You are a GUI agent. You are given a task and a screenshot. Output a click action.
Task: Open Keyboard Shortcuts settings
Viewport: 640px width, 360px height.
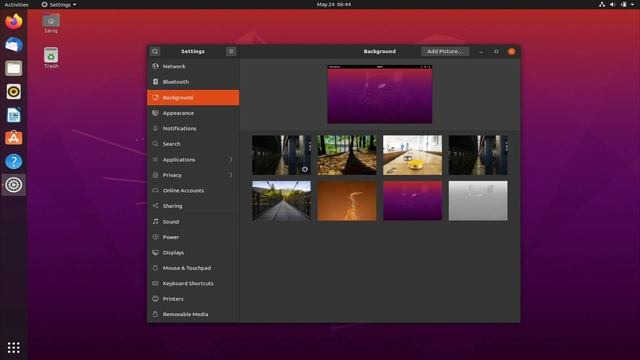click(x=193, y=283)
